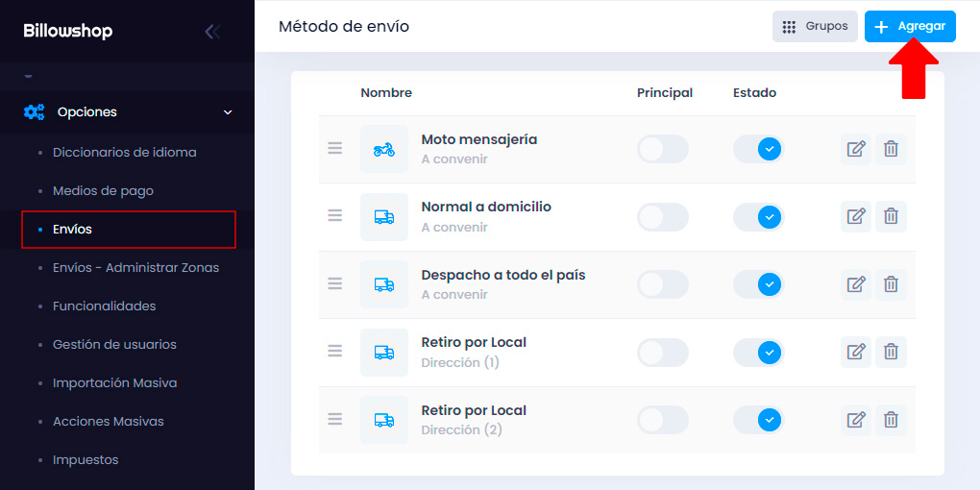Open Medios de pago in sidebar
The width and height of the screenshot is (980, 490).
(x=103, y=190)
